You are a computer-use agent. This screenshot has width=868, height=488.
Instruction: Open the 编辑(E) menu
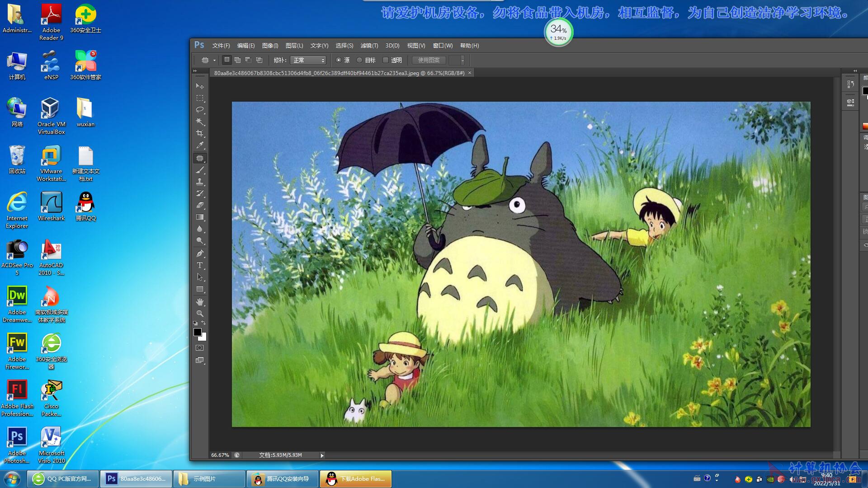pyautogui.click(x=246, y=46)
